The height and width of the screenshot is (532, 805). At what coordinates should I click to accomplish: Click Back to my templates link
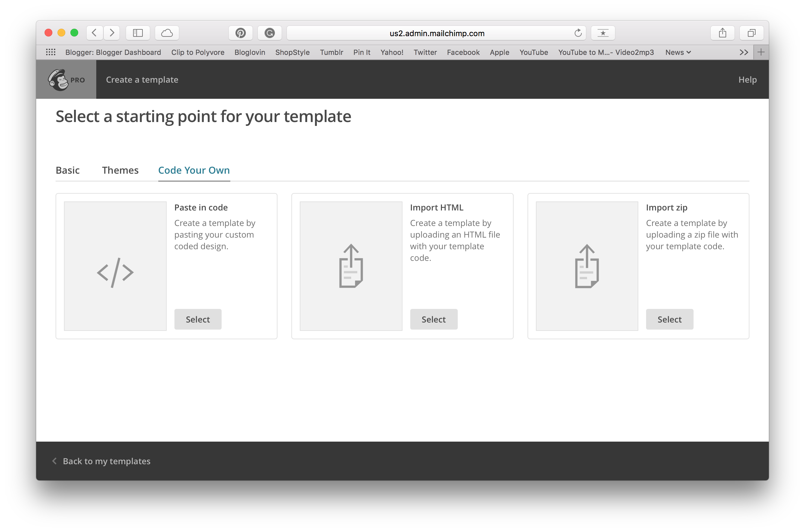[106, 460]
